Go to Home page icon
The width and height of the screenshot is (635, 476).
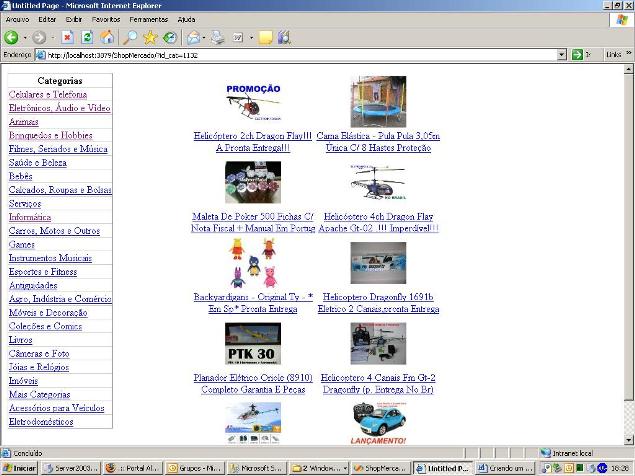tap(107, 37)
